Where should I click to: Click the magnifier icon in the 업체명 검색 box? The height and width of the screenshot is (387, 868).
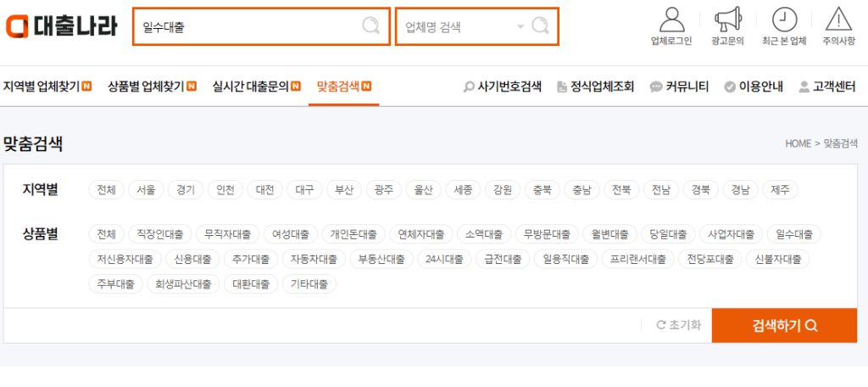coord(540,26)
